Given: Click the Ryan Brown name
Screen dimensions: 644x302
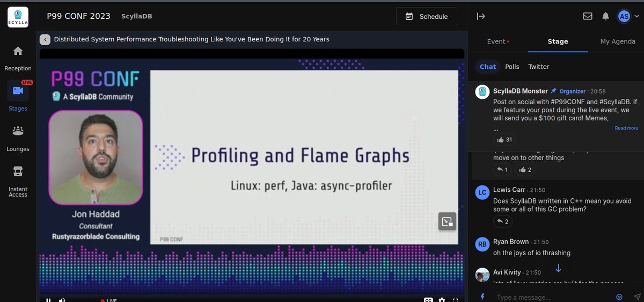Looking at the screenshot, I should tap(511, 242).
